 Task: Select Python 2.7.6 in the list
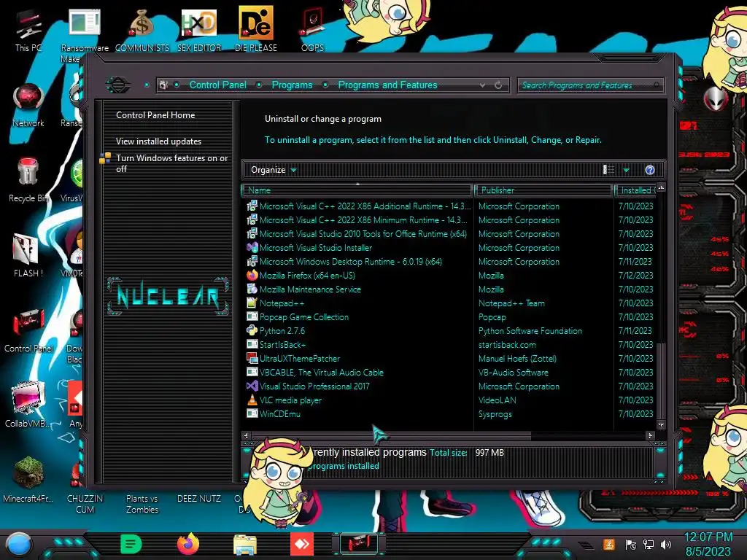click(276, 330)
